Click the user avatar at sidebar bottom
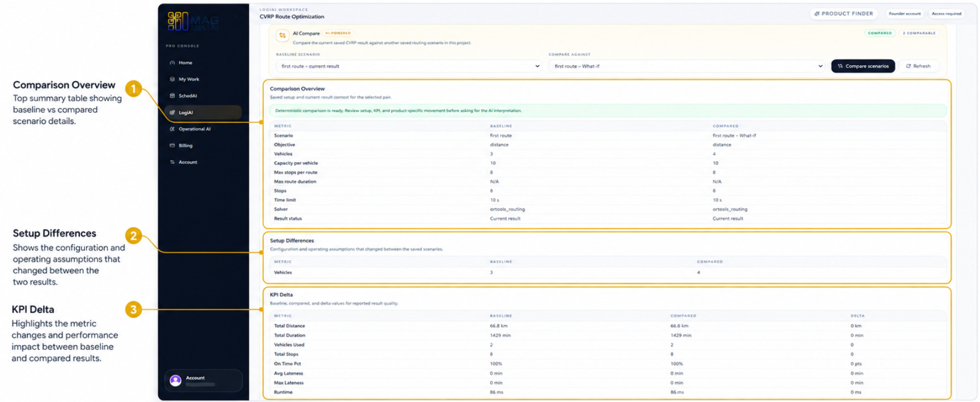 click(176, 381)
